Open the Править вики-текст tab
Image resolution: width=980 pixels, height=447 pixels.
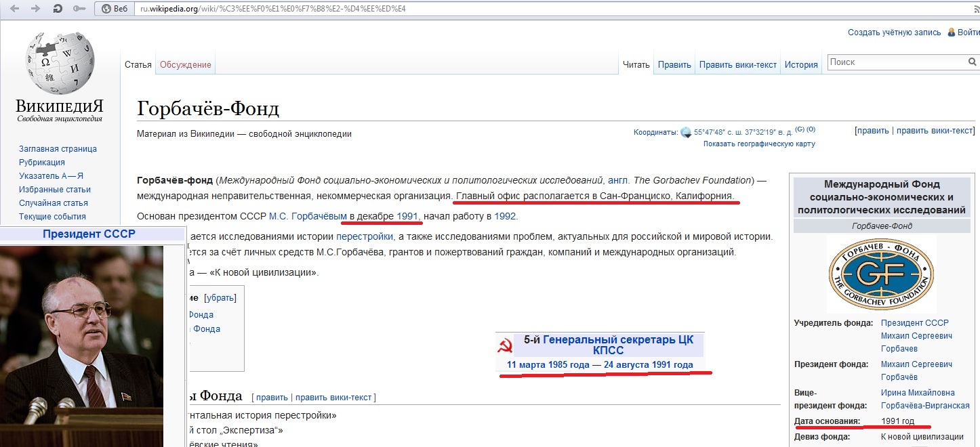point(738,65)
